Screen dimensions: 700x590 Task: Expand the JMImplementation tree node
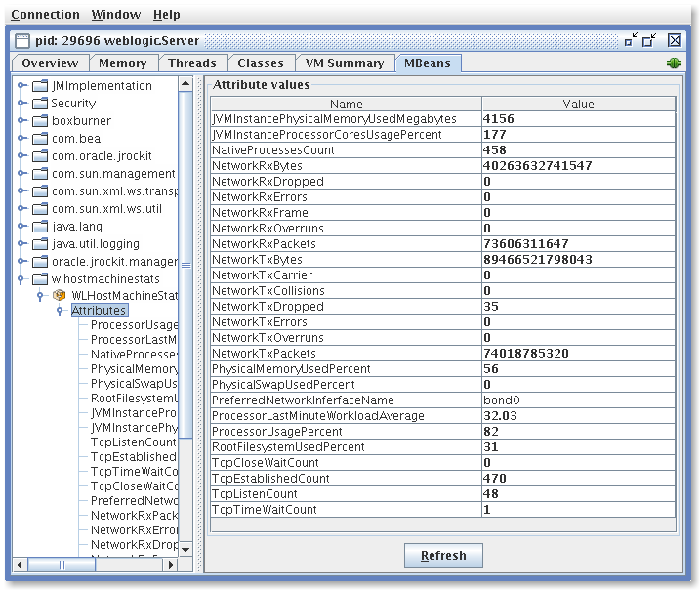[x=21, y=85]
